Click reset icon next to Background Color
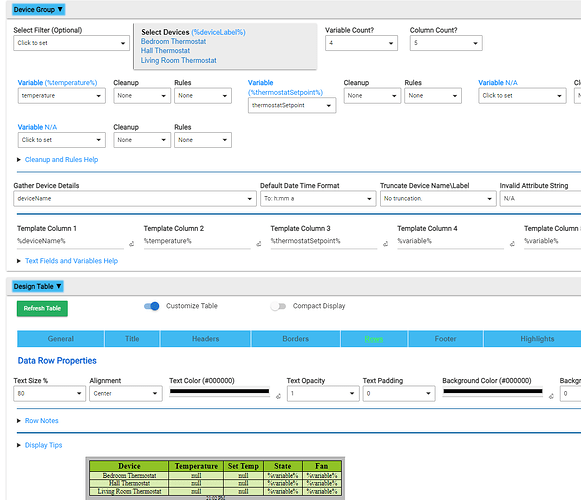581x500 pixels. coord(551,396)
